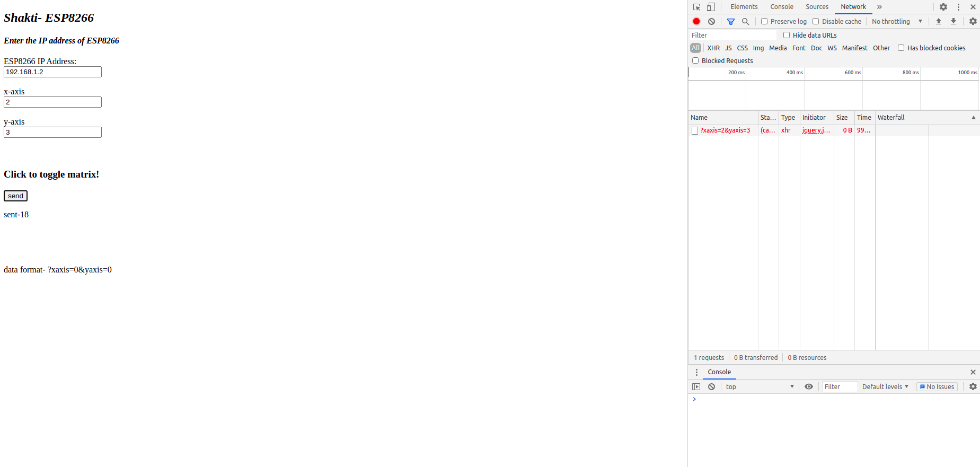The image size is (980, 467).
Task: Focus the console Filter field
Action: [x=840, y=386]
